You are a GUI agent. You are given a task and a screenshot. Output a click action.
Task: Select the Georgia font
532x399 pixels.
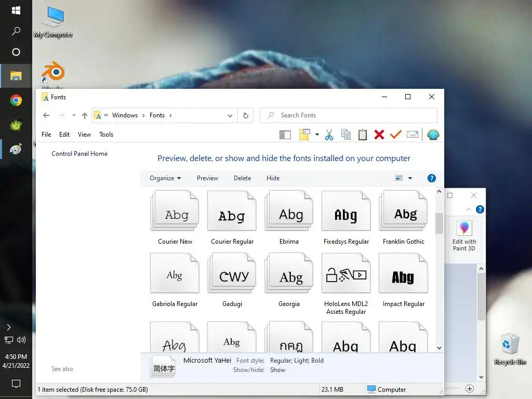pos(289,280)
